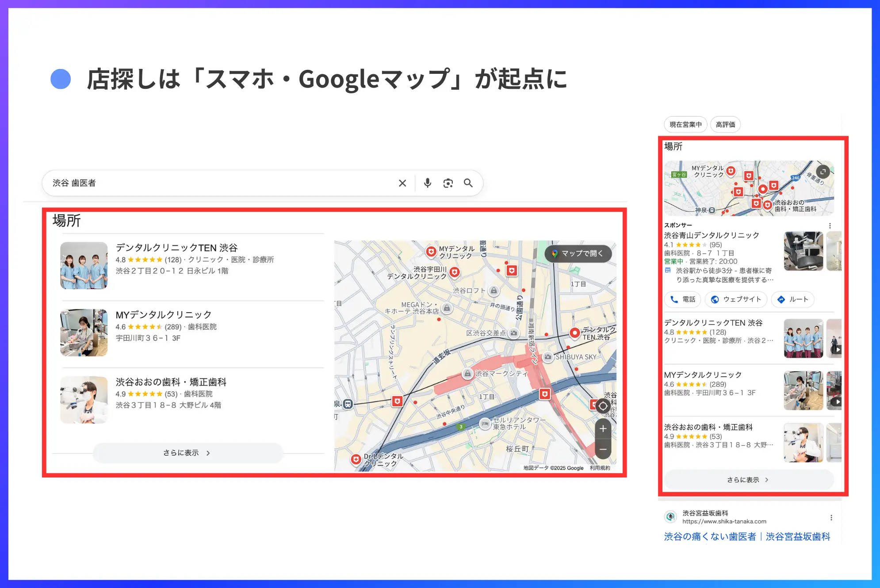The width and height of the screenshot is (880, 588).
Task: Click the search magnifier icon
Action: click(x=468, y=183)
